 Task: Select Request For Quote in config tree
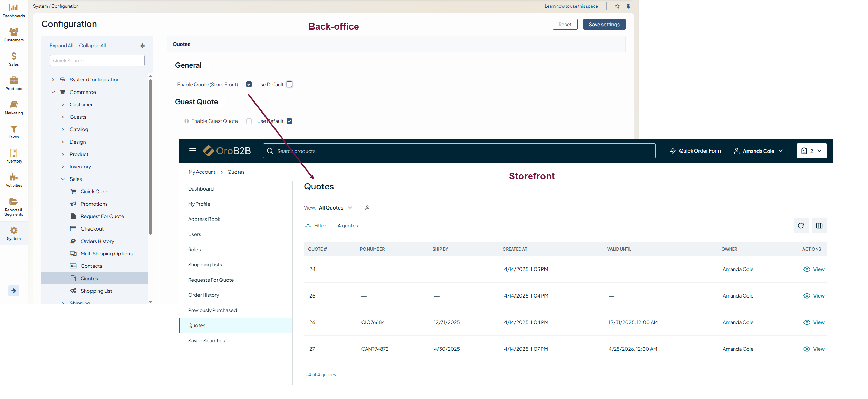point(102,216)
